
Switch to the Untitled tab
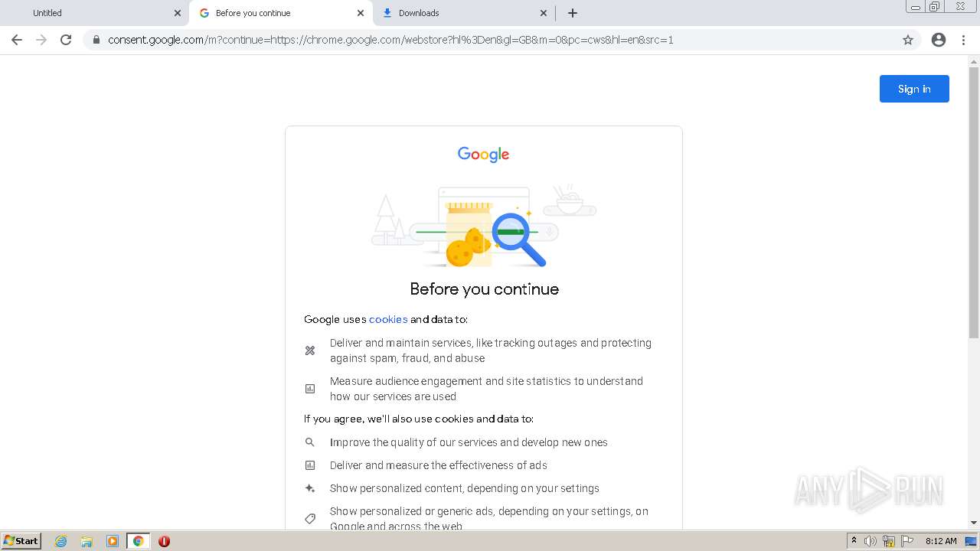pyautogui.click(x=96, y=13)
